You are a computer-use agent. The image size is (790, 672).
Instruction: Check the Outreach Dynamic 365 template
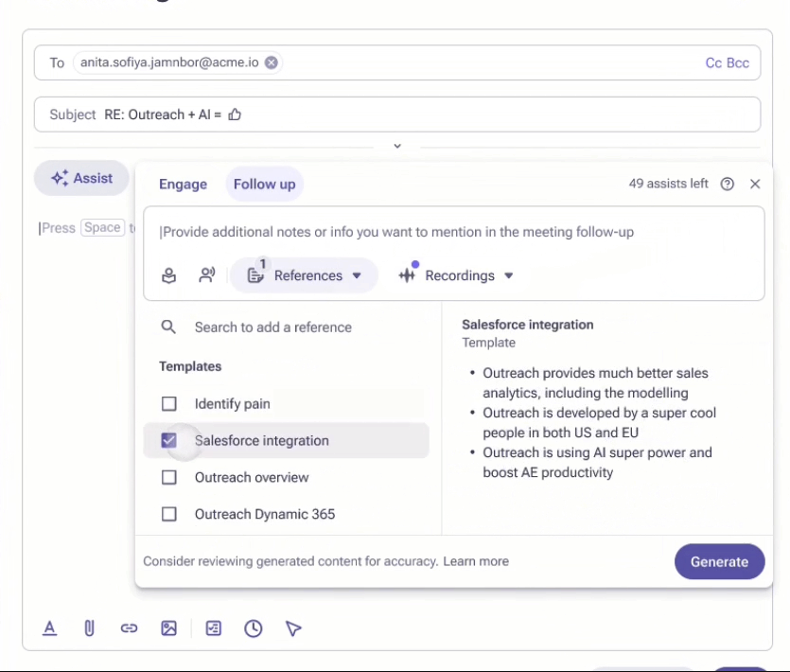(x=168, y=514)
